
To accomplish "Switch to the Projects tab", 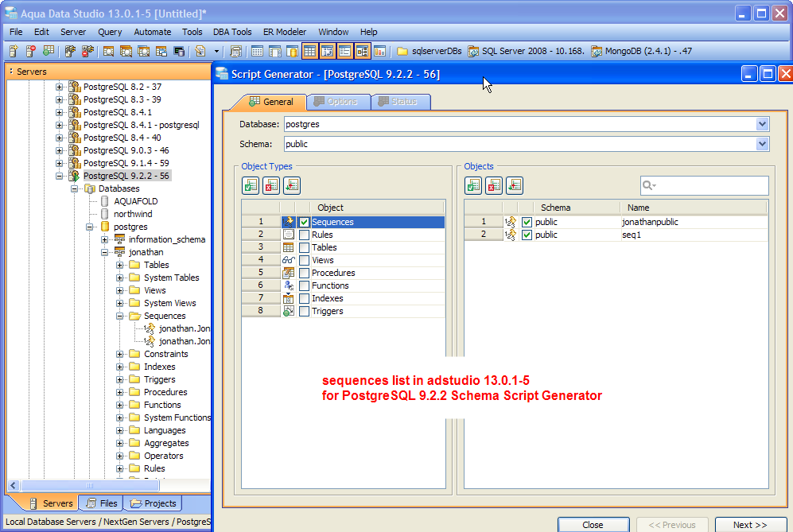I will [154, 503].
